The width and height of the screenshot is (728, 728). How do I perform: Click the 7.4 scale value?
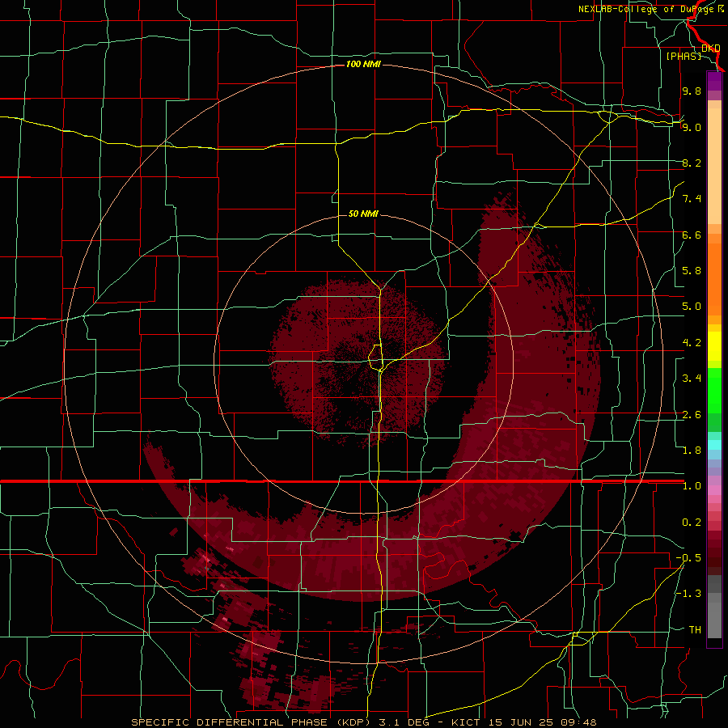[692, 199]
